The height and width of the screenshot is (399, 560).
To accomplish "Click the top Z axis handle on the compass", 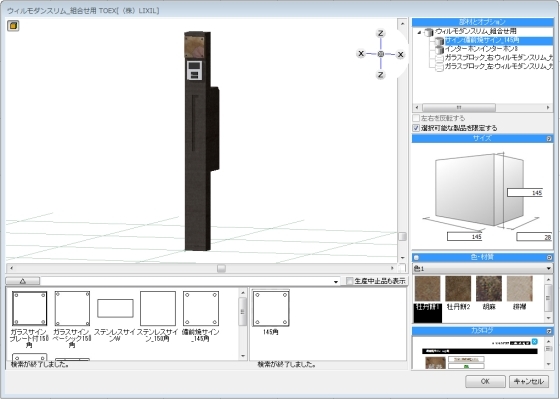I will (x=380, y=34).
